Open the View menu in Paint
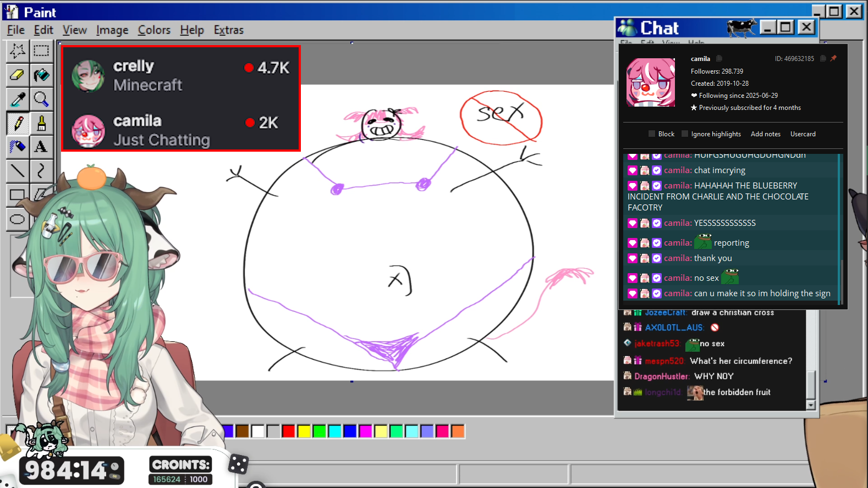868x488 pixels. point(75,30)
